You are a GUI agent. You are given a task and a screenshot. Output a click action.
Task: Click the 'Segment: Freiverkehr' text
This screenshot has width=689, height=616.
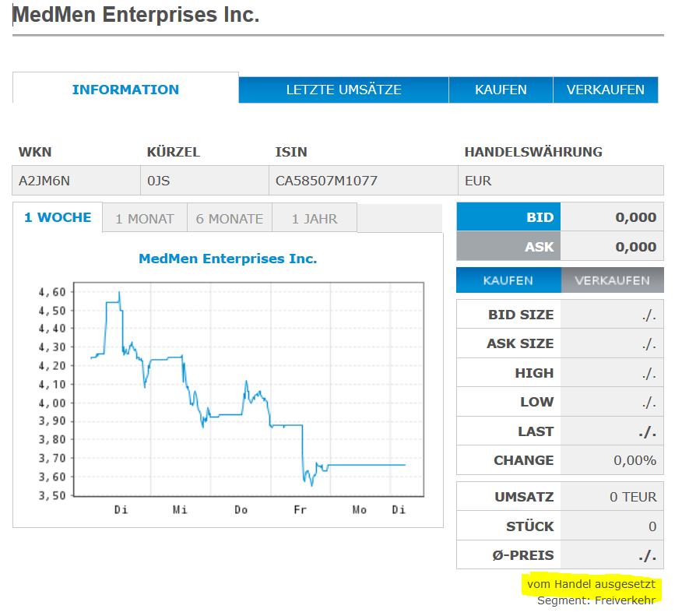point(596,600)
